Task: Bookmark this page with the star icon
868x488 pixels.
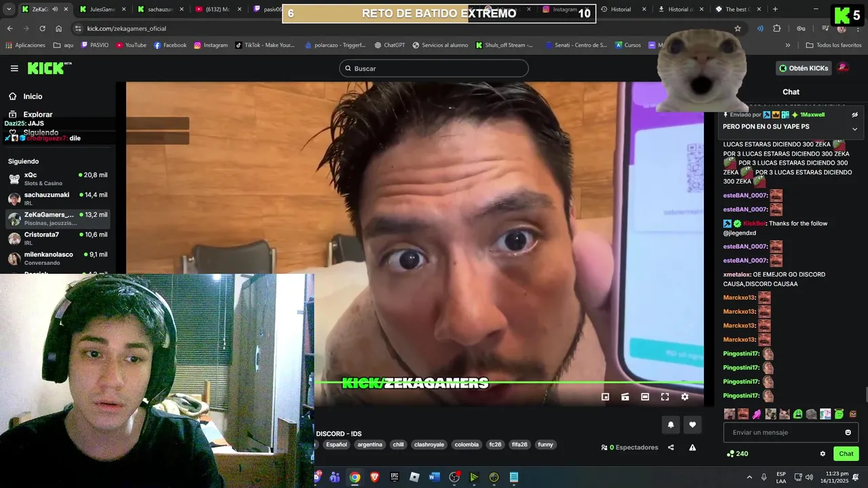Action: pos(738,28)
